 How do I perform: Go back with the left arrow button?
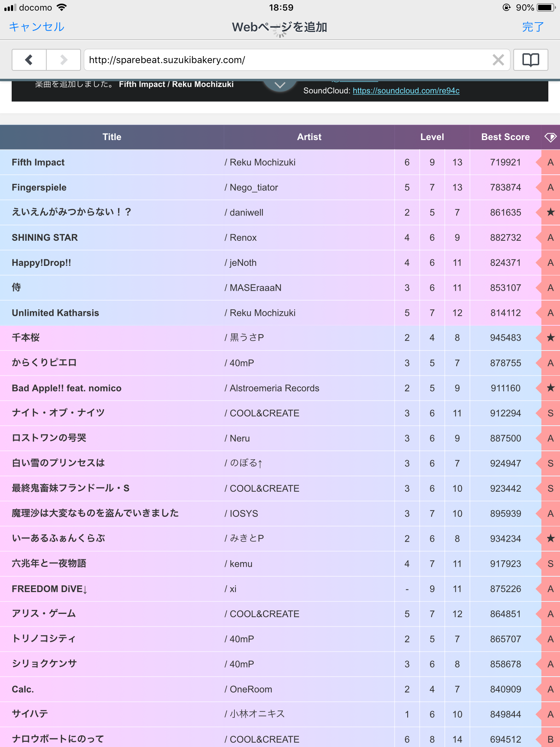[x=29, y=59]
